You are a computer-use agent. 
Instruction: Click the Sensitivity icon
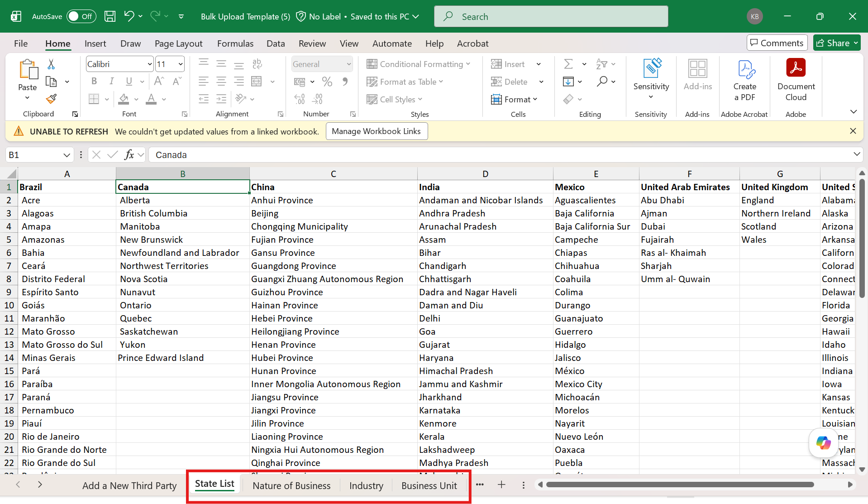tap(651, 69)
